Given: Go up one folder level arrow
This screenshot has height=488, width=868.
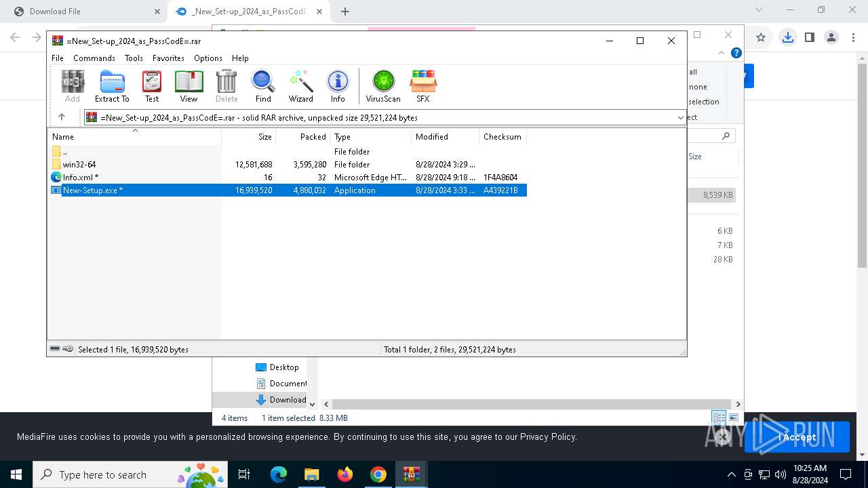Looking at the screenshot, I should pos(62,117).
